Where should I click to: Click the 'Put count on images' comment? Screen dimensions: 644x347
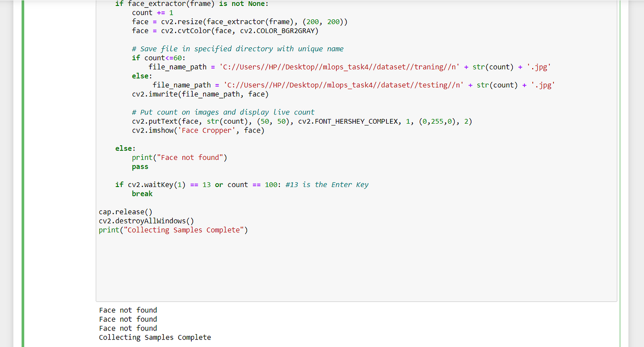(223, 112)
